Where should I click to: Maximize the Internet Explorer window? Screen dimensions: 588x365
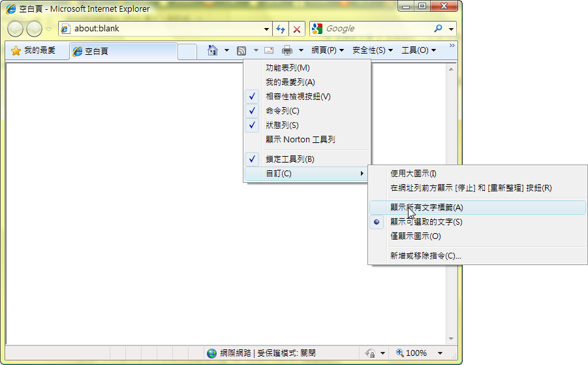pyautogui.click(x=422, y=6)
